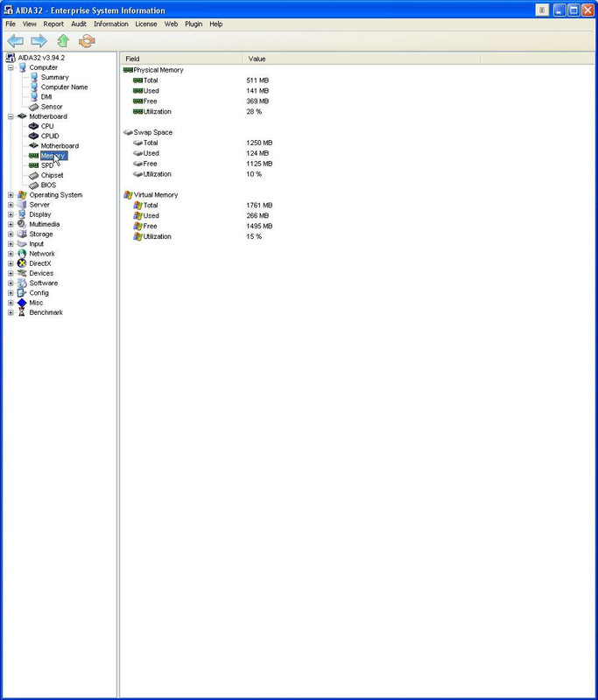Click the Virtual Memory Windows flag icon
The image size is (598, 700).
(x=128, y=195)
